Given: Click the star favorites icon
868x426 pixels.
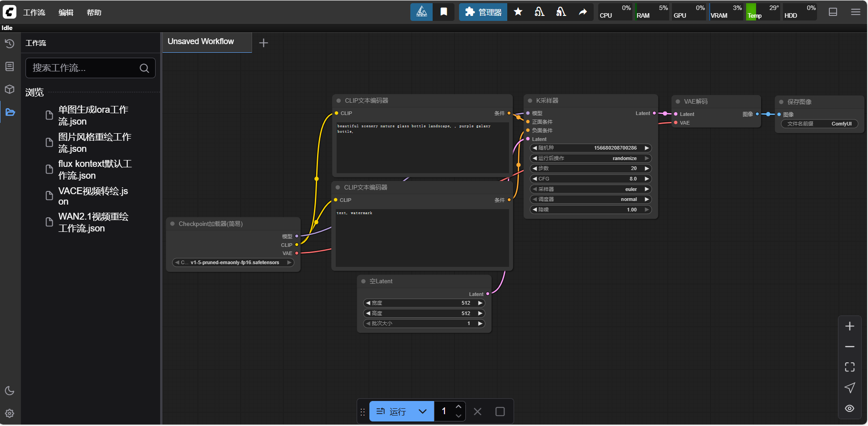Looking at the screenshot, I should [518, 12].
